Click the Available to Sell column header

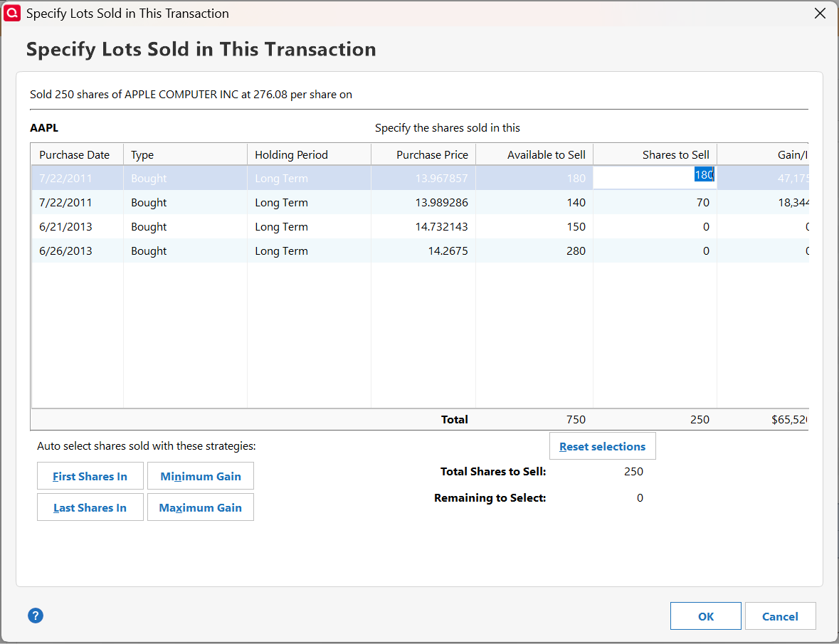click(546, 154)
